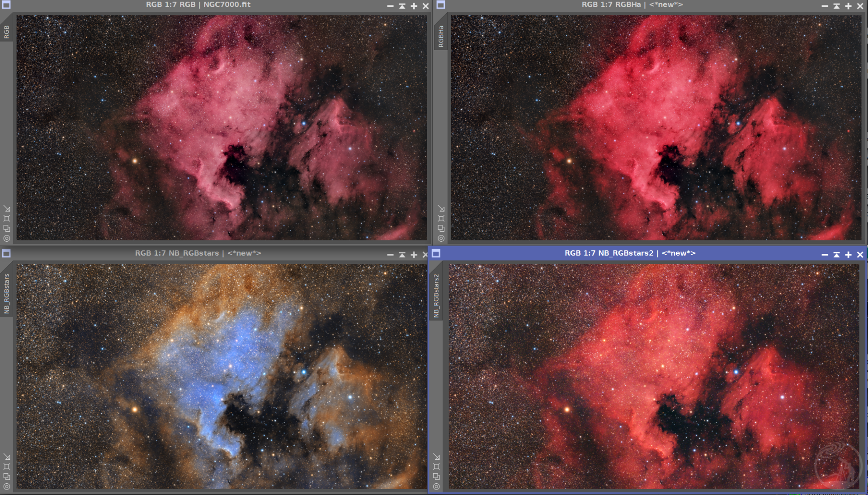The height and width of the screenshot is (495, 868).
Task: Click the window menu icon of NB_RGBstars window
Action: [6, 253]
